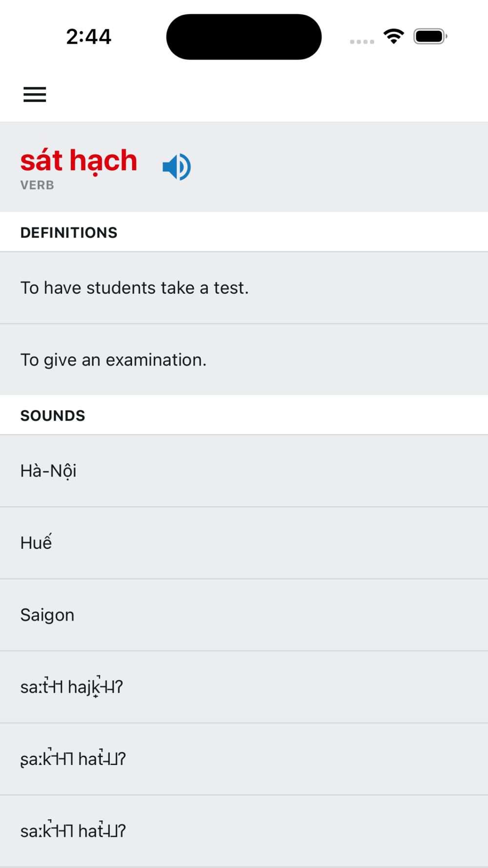Screen dimensions: 488x868
Task: Tap the 2:44 clock in status bar
Action: pos(89,37)
